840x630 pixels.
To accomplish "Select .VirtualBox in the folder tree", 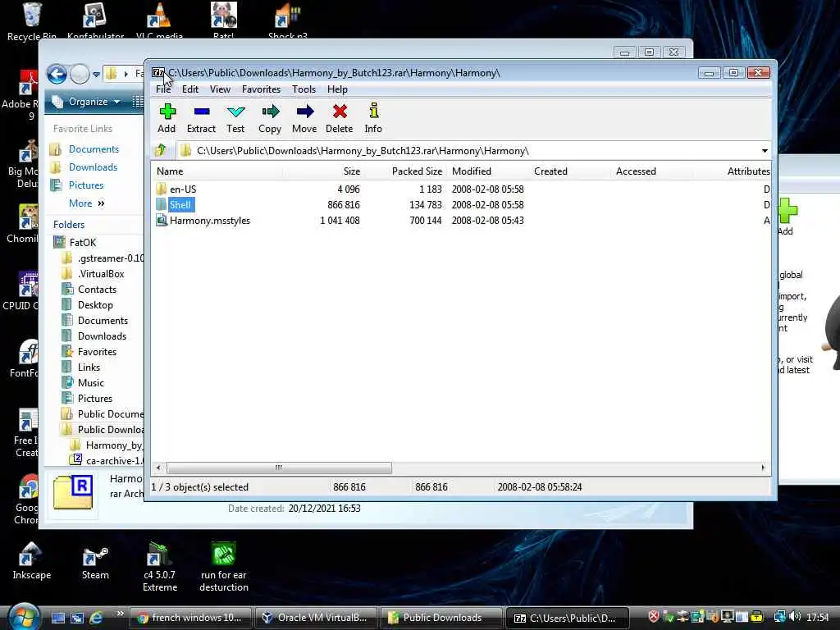I will tap(101, 274).
